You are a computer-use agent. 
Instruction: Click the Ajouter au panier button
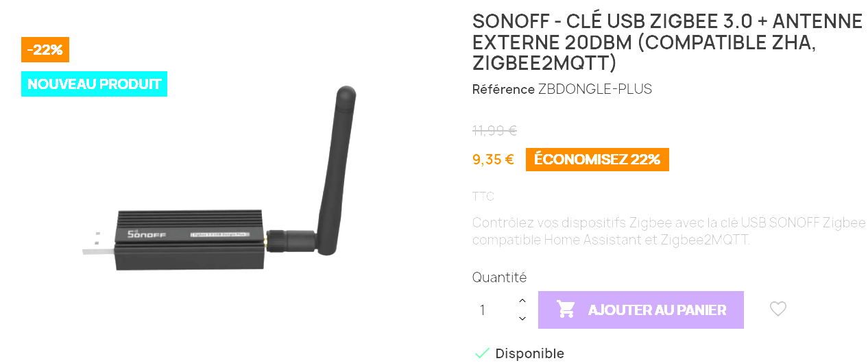tap(641, 310)
